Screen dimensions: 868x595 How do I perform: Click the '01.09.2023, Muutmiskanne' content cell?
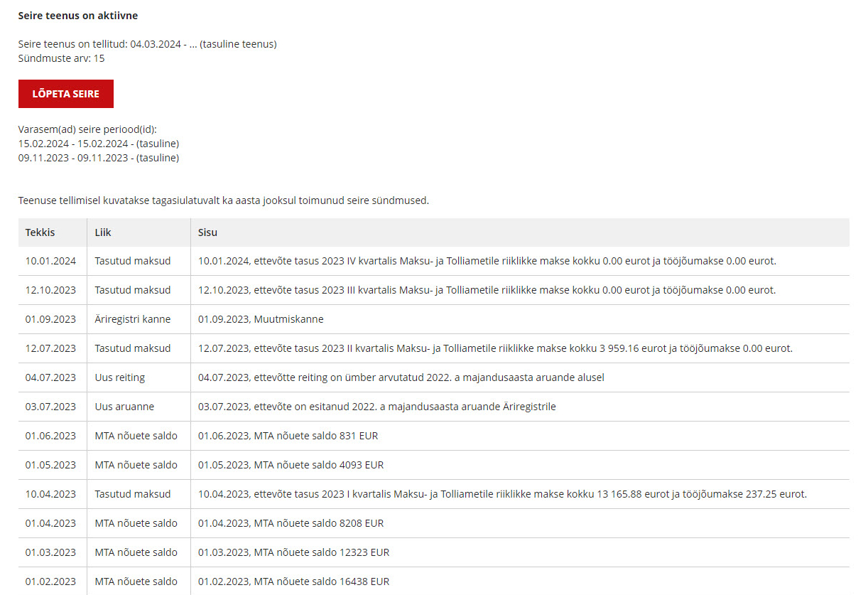click(261, 319)
